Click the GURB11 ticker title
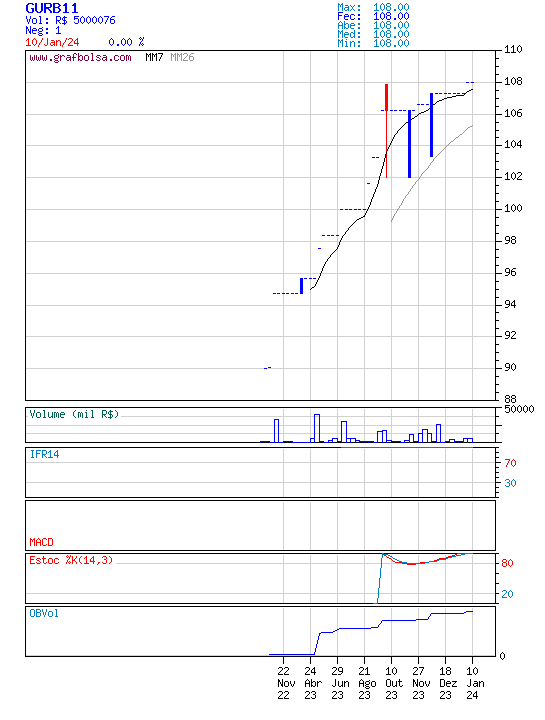Viewport: 545px width, 720px height. tap(52, 8)
